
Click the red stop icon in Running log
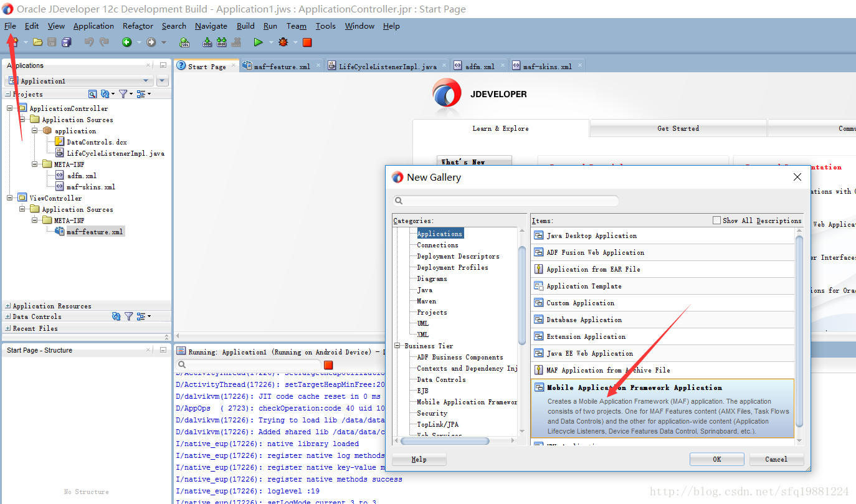328,365
